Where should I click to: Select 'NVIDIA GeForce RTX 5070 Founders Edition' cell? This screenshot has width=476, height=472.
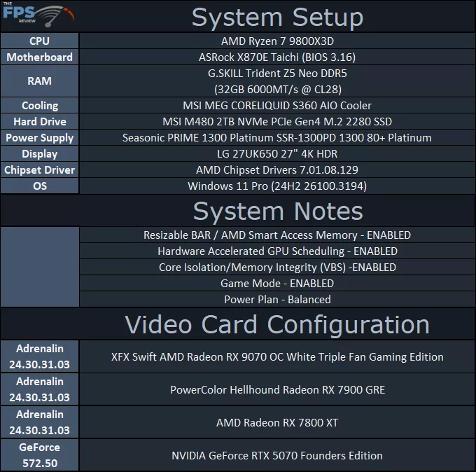click(277, 455)
